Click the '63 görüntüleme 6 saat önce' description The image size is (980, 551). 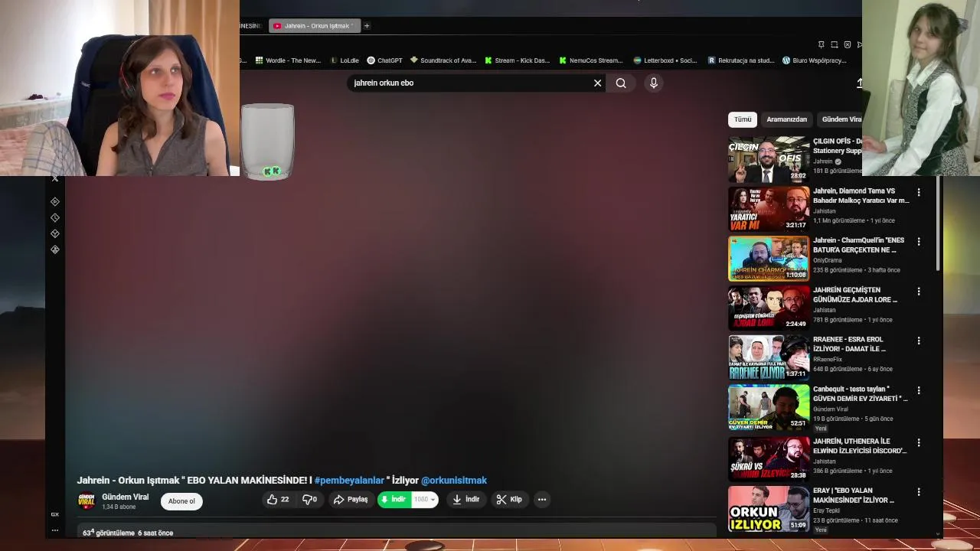[128, 533]
